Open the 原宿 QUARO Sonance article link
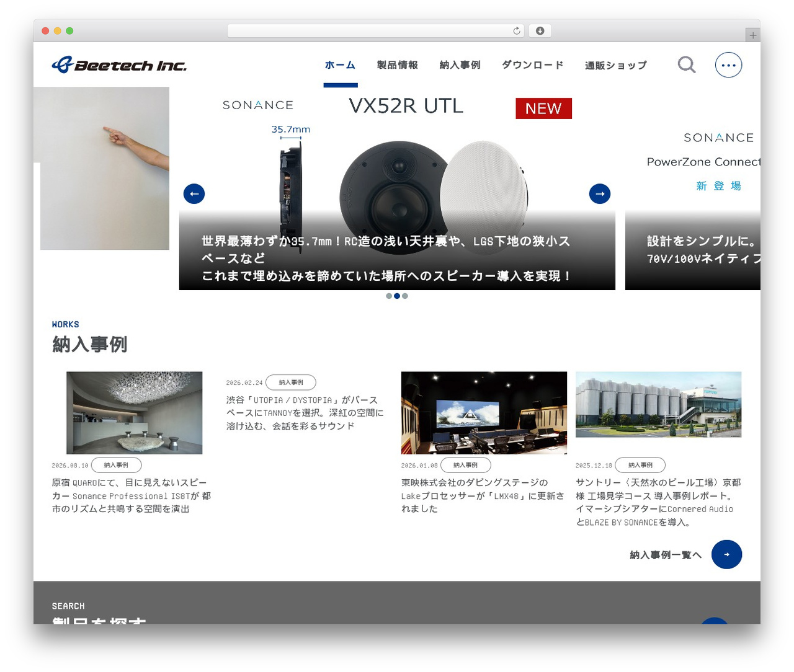 pos(132,496)
